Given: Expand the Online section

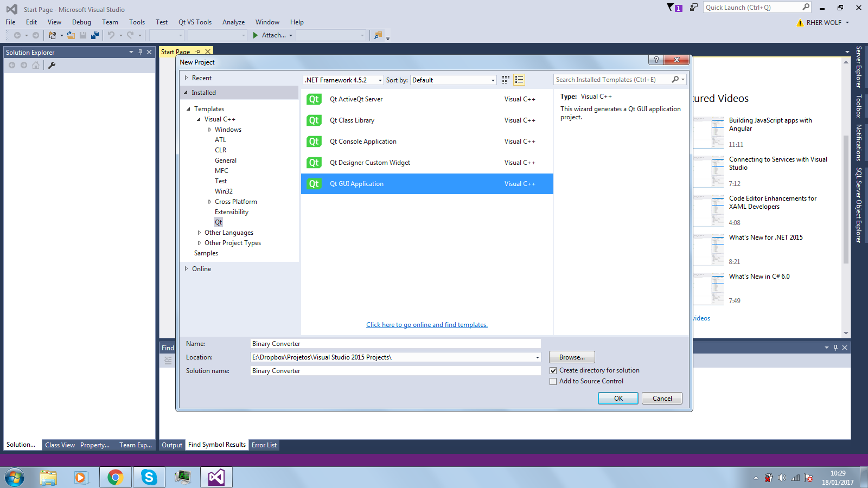Looking at the screenshot, I should click(186, 269).
